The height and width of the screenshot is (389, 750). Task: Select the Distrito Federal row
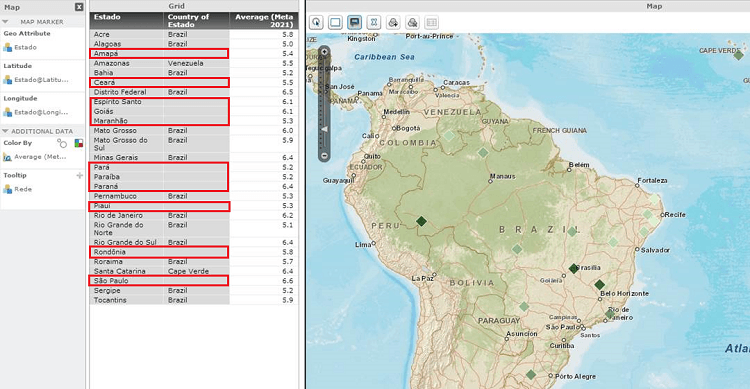click(x=194, y=92)
